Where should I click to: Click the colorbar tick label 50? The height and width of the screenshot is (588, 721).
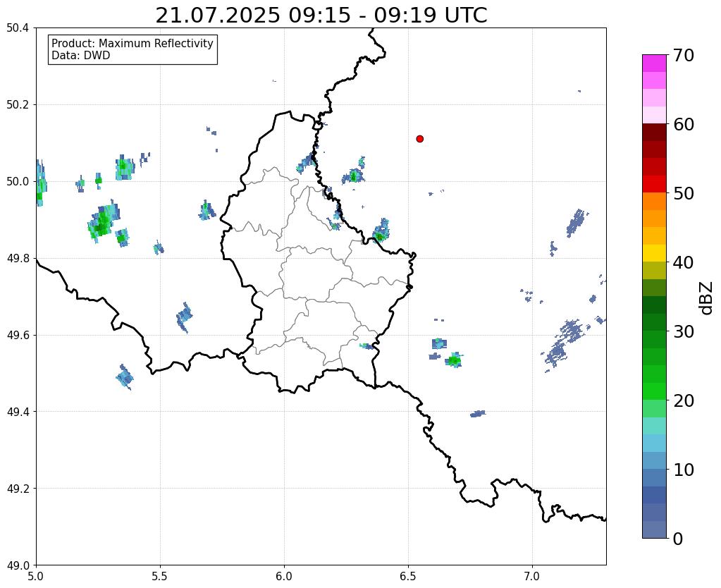pos(684,193)
